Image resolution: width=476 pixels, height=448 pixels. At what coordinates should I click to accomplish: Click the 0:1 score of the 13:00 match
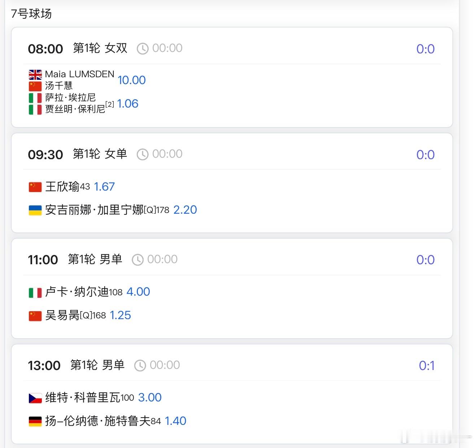[x=427, y=366]
